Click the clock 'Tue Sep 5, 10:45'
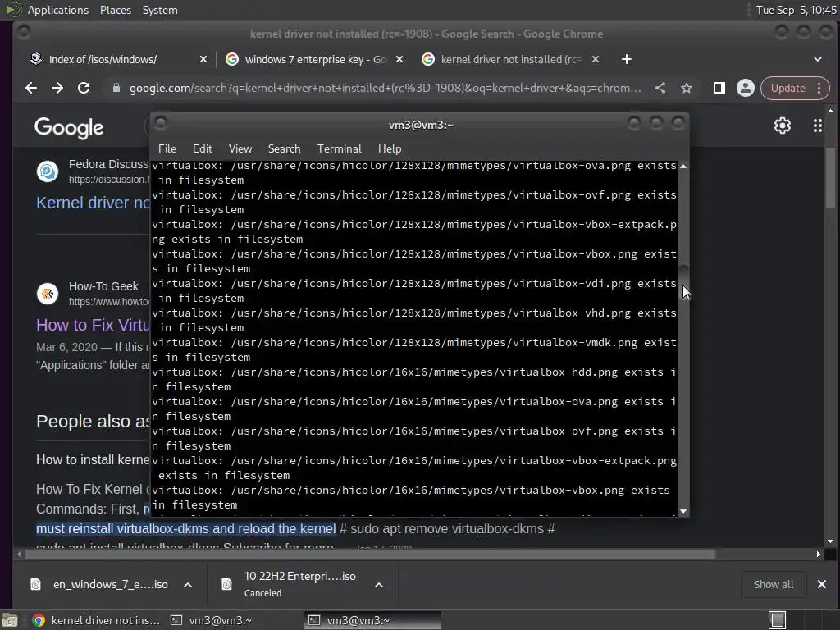840x630 pixels. (x=796, y=10)
